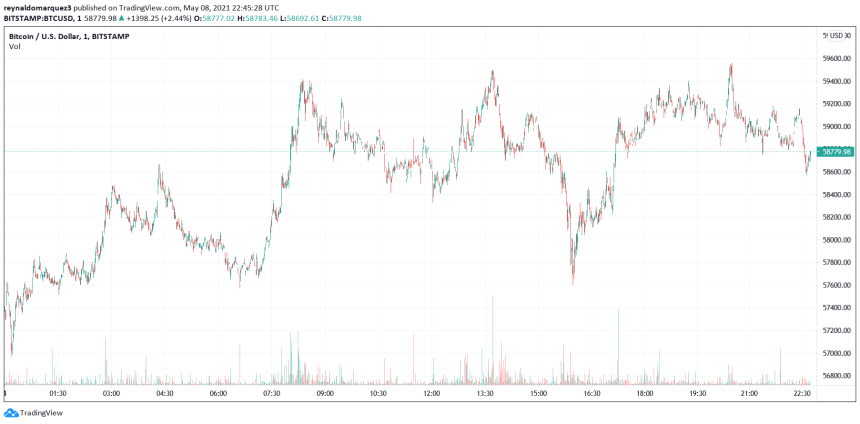The image size is (860, 424).
Task: Click the 59000.00 price axis label
Action: [x=836, y=126]
